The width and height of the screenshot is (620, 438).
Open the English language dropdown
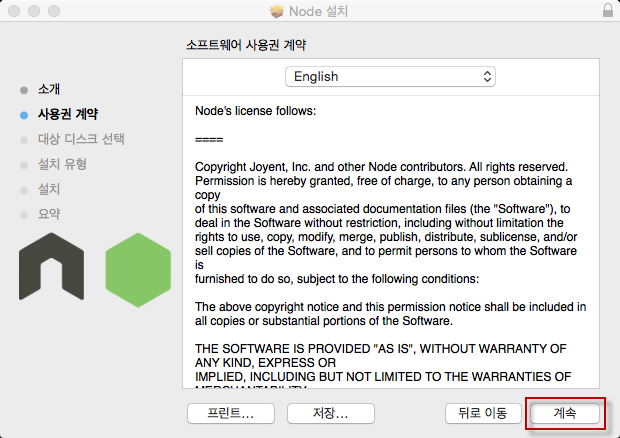pos(389,76)
